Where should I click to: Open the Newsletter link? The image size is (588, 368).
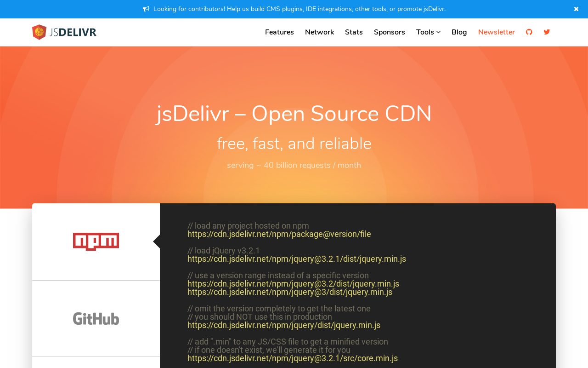(x=497, y=32)
